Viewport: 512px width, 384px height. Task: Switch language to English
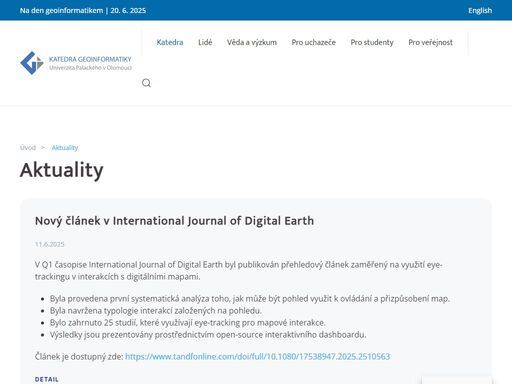pyautogui.click(x=480, y=10)
